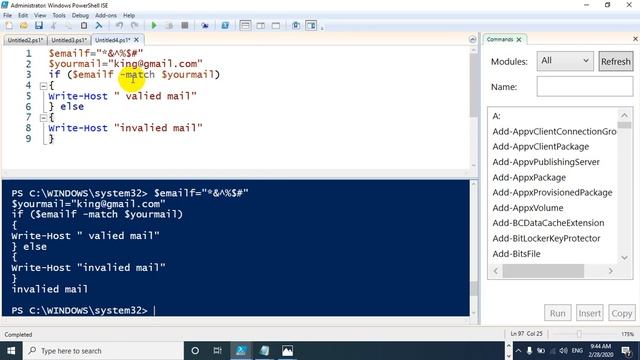Click the Refresh button
Screen dimensions: 640x360
(x=616, y=61)
